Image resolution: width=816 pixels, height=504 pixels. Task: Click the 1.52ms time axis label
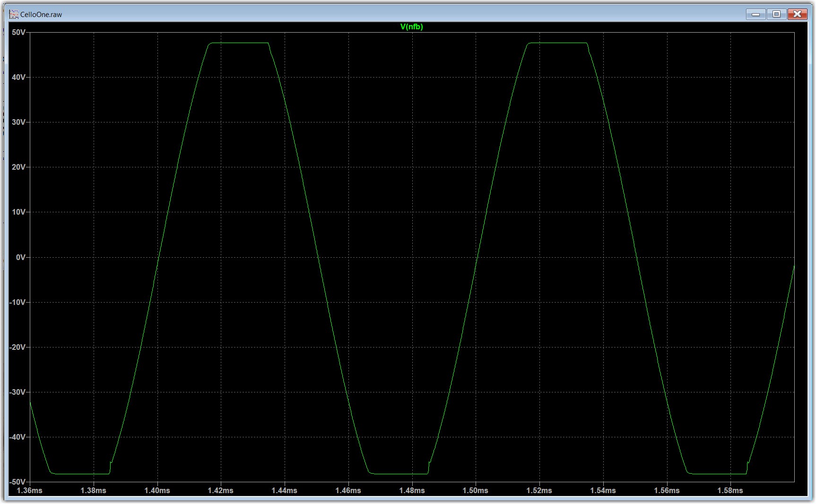tap(539, 491)
